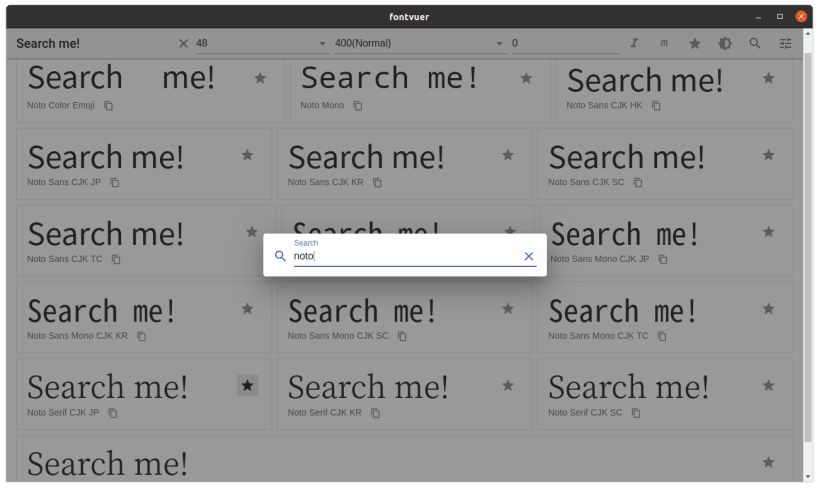The height and width of the screenshot is (488, 819).
Task: Show only starred fonts via toolbar star
Action: click(695, 43)
